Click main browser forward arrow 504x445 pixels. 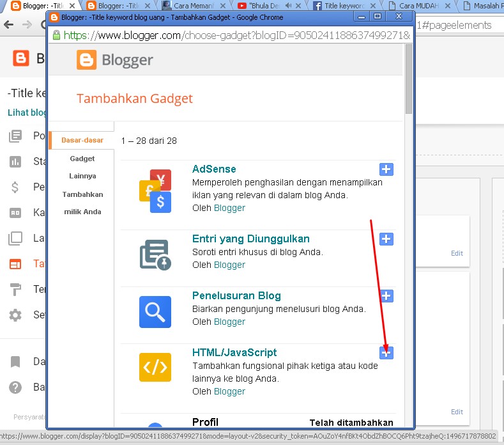coord(27,24)
